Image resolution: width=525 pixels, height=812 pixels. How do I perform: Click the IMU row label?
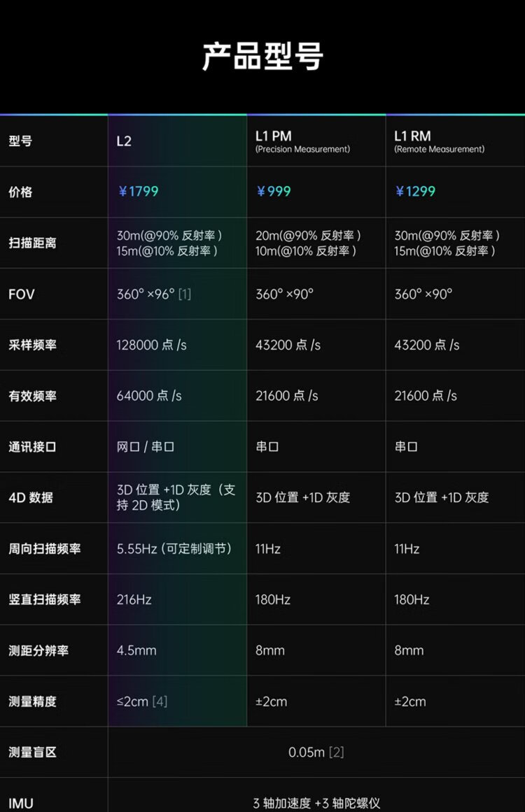pos(21,804)
